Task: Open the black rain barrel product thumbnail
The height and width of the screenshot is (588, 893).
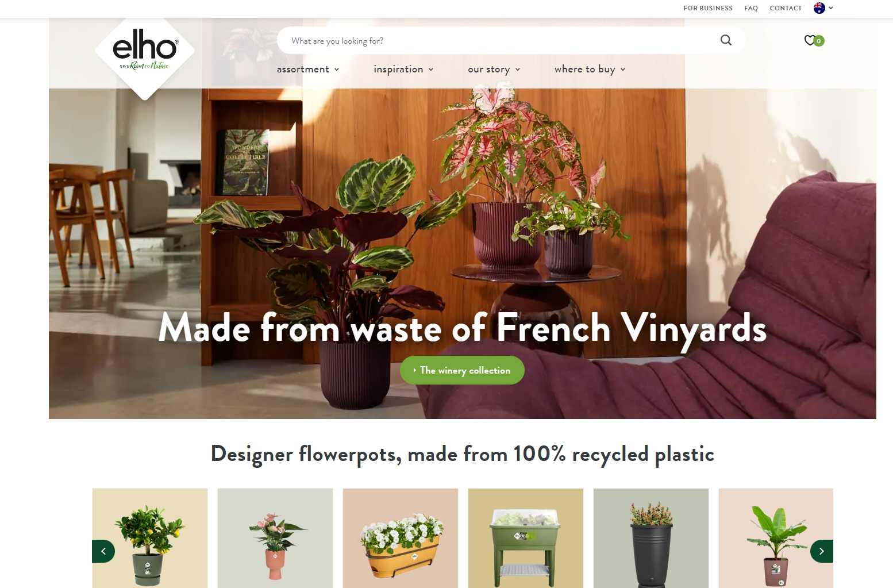Action: 651,538
